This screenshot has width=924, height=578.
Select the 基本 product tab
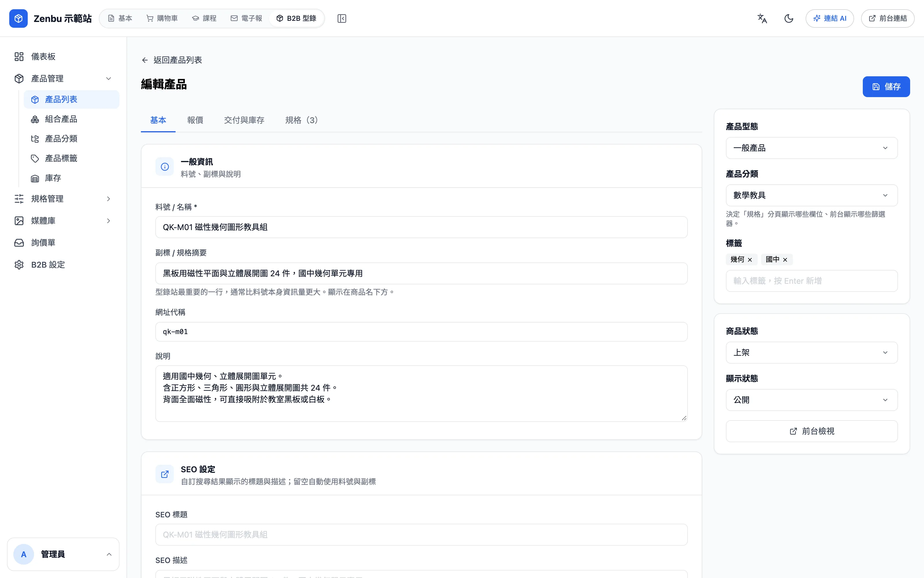[158, 120]
